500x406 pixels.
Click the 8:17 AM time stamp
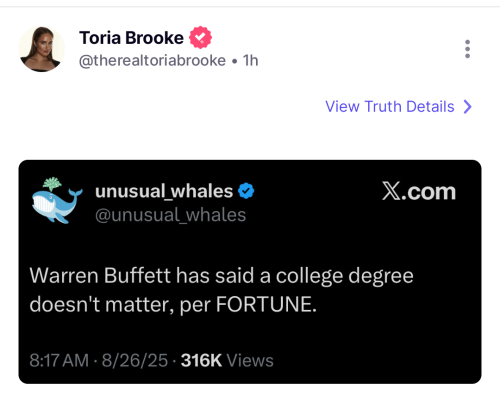(x=59, y=360)
